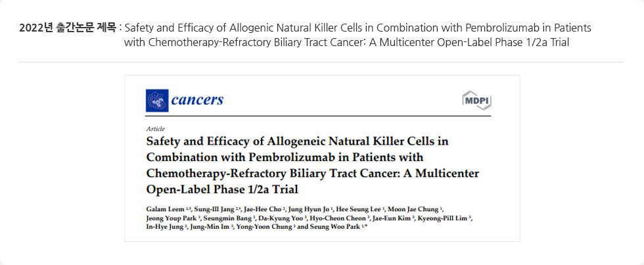Click the italic 'cancers' journal name
The height and width of the screenshot is (265, 644).
pos(198,100)
